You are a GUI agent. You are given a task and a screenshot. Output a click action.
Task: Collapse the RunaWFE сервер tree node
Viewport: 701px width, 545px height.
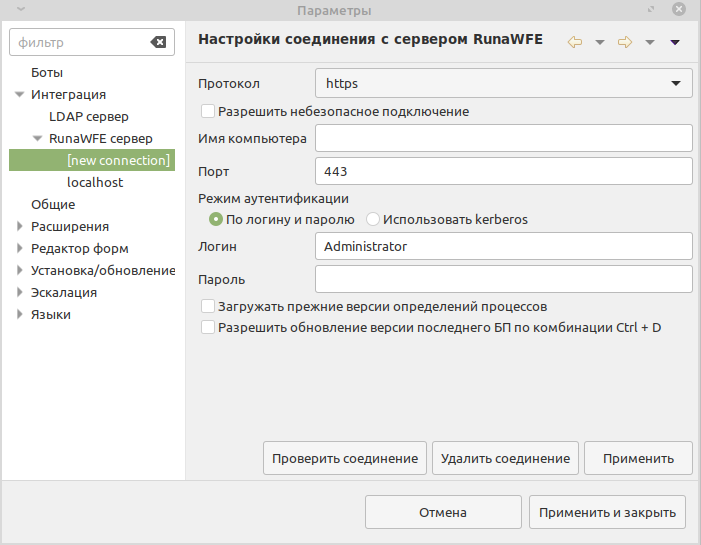click(x=38, y=139)
